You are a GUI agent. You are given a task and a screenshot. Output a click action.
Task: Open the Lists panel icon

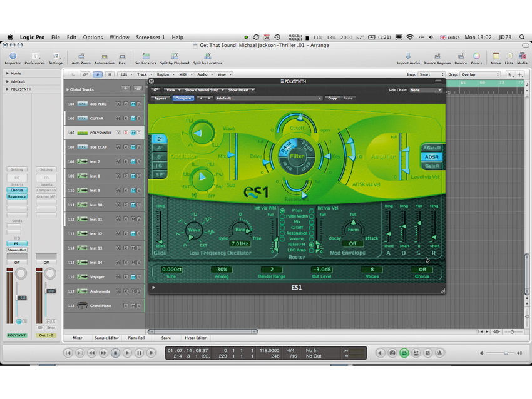[x=509, y=56]
